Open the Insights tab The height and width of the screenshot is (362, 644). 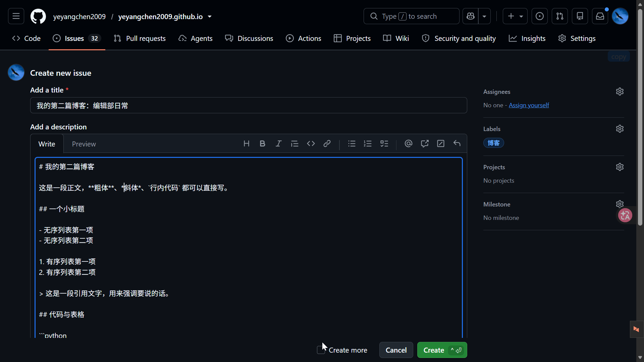527,39
